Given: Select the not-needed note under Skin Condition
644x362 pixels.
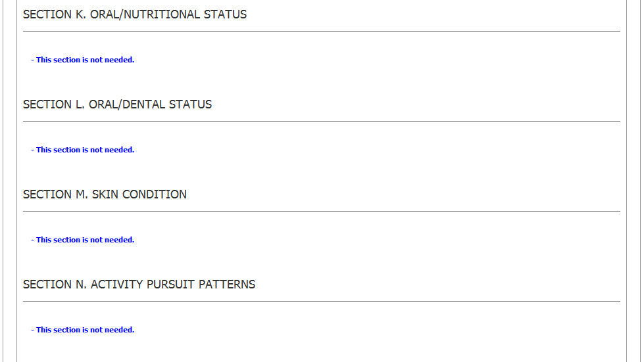Looking at the screenshot, I should point(83,240).
